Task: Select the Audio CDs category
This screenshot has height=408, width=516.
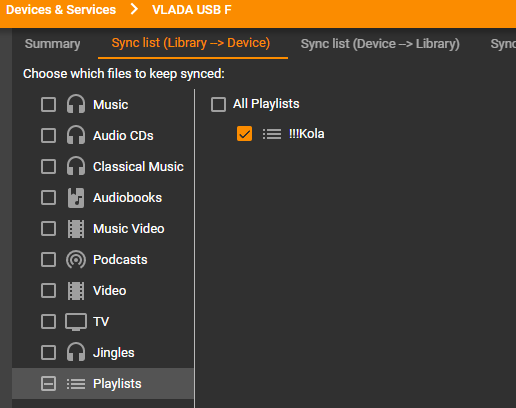Action: click(x=103, y=136)
